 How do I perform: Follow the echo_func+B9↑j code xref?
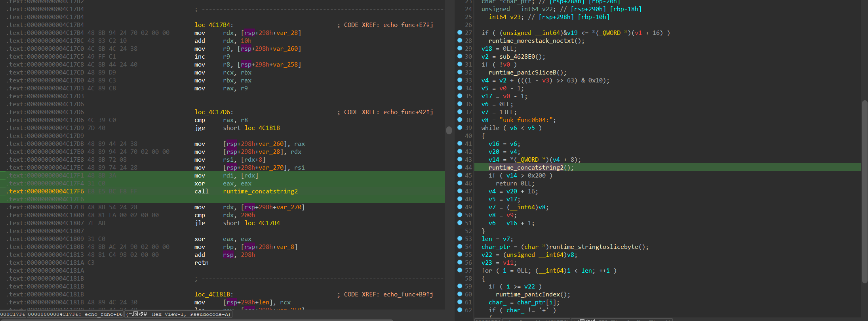[408, 294]
